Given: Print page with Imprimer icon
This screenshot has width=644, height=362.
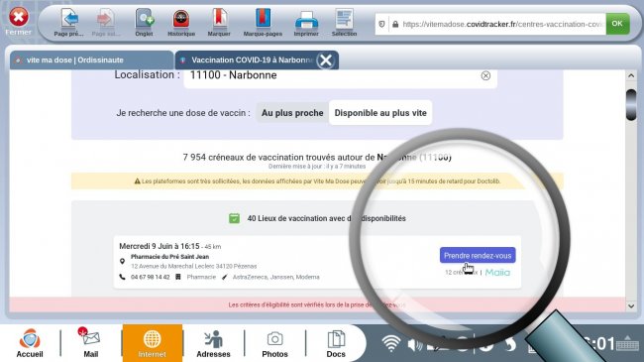Looking at the screenshot, I should pyautogui.click(x=306, y=22).
